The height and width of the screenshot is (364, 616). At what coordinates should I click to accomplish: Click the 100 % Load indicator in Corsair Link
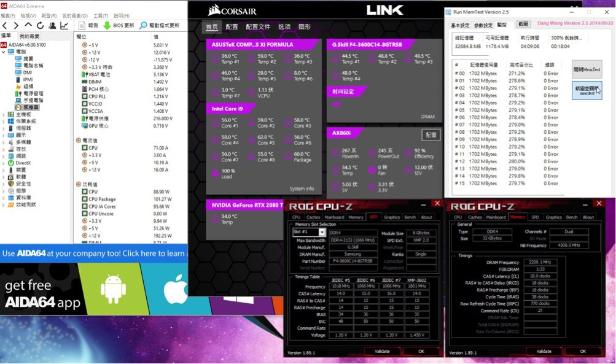[x=215, y=173]
